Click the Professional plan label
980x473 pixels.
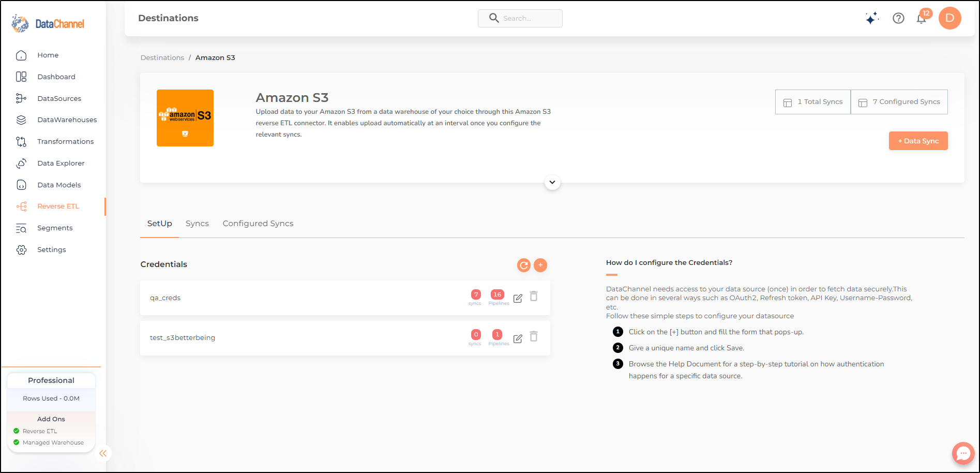[51, 380]
